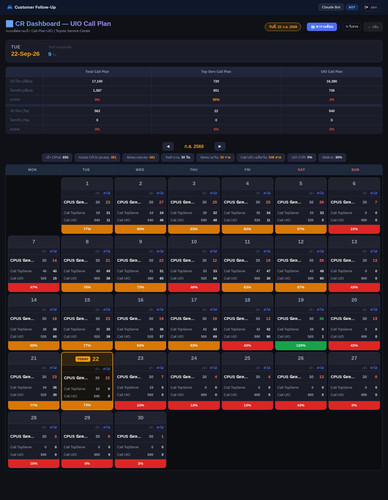Click the THU weekday column header
The height and width of the screenshot is (500, 388).
[x=194, y=170]
